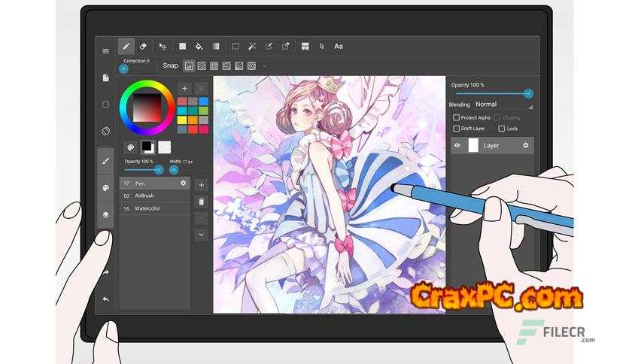Viewport: 629px width, 364px height.
Task: Pick the yellow swatch in the palette
Action: (182, 120)
